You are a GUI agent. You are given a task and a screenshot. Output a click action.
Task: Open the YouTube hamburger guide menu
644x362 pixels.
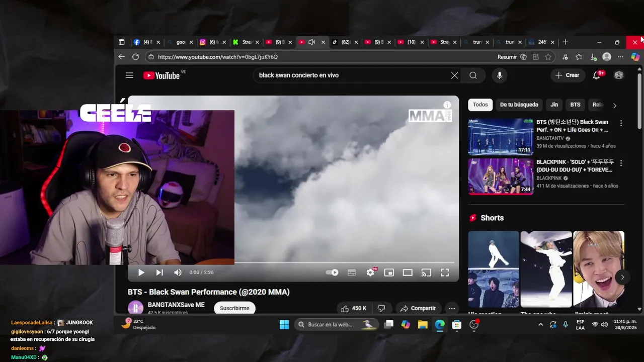[x=129, y=75]
